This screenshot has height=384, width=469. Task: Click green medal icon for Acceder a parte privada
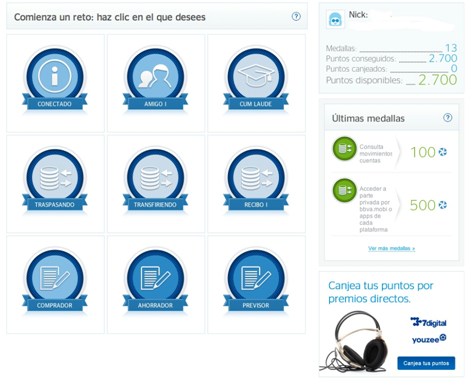pyautogui.click(x=344, y=190)
